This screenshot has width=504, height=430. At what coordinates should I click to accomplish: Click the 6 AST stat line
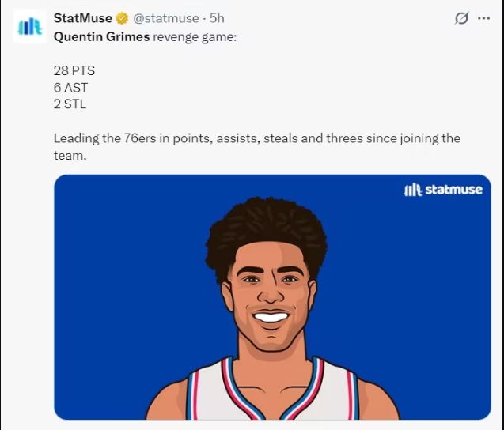[70, 87]
